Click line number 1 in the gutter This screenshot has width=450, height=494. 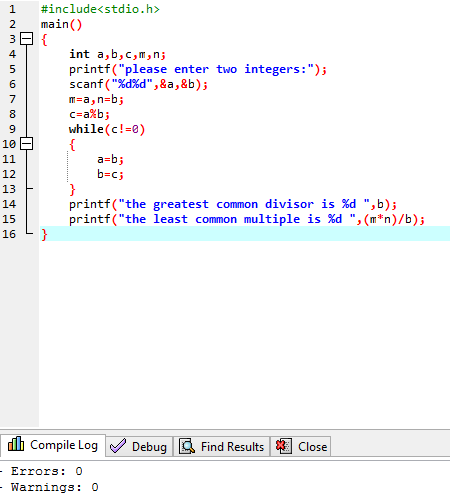click(x=12, y=9)
